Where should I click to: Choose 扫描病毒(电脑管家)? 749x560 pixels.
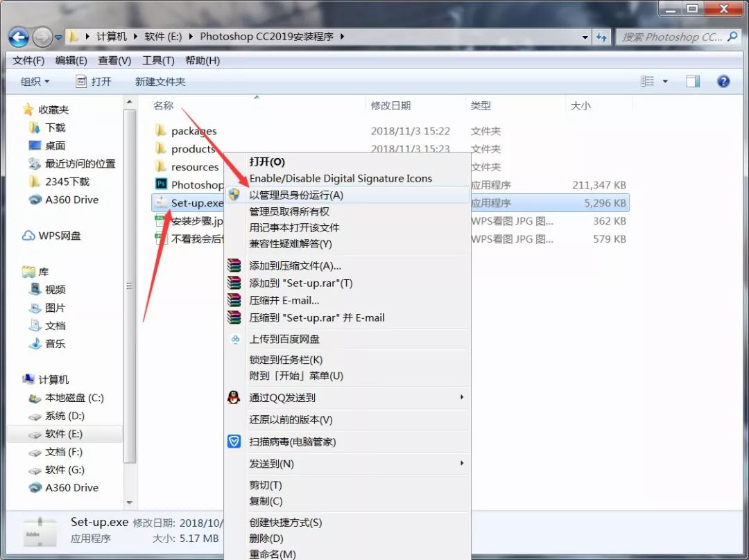(x=347, y=441)
